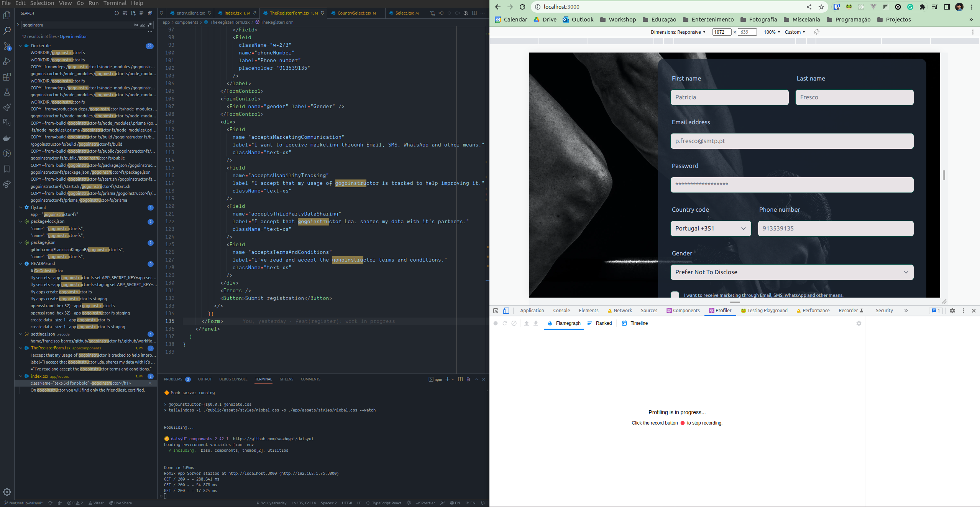980x507 pixels.
Task: Open the Country code dropdown showing Portugal +351
Action: click(711, 228)
